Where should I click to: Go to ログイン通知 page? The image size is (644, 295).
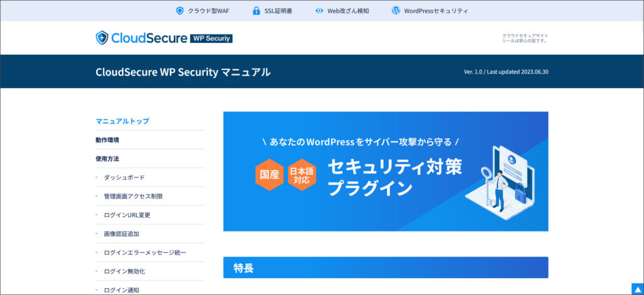click(121, 290)
